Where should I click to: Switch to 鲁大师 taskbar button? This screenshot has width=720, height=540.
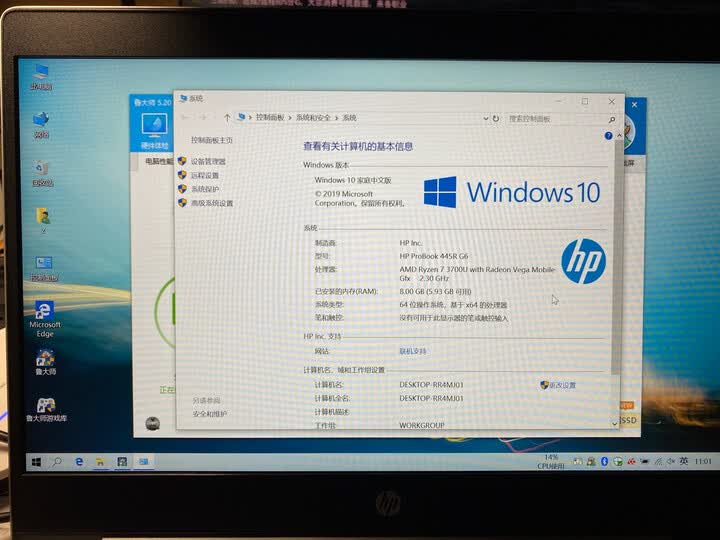tap(122, 462)
